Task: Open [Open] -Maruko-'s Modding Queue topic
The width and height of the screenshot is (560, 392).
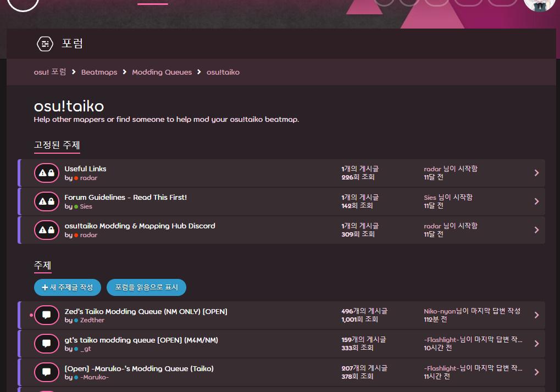Action: tap(139, 368)
